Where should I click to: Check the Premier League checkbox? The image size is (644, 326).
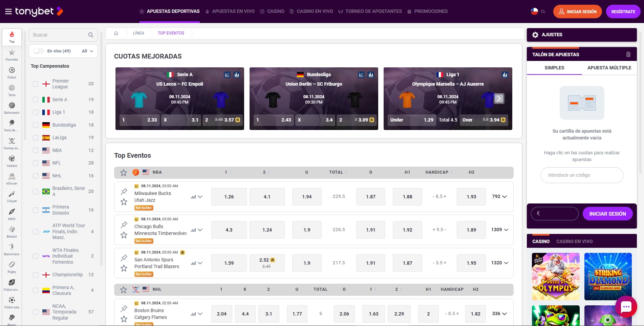pos(36,84)
